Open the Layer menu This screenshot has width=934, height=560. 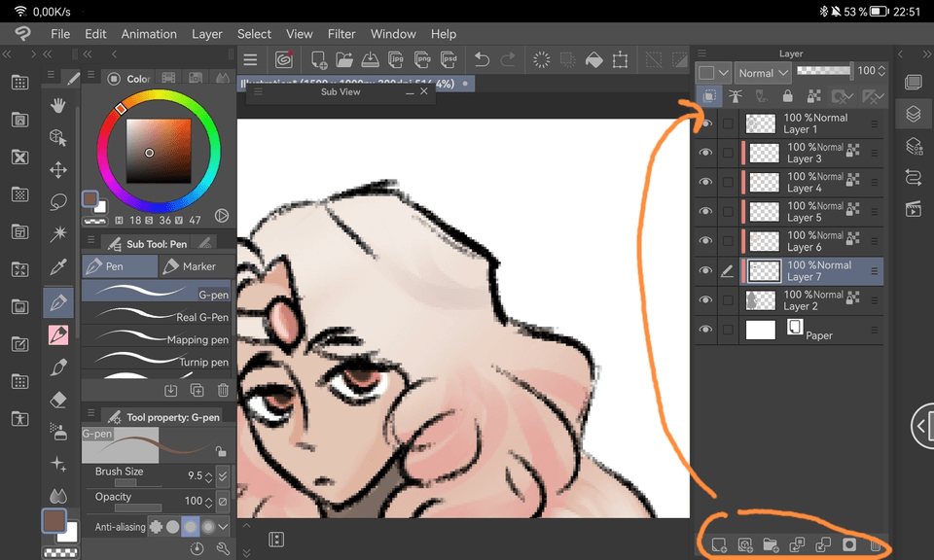point(206,34)
